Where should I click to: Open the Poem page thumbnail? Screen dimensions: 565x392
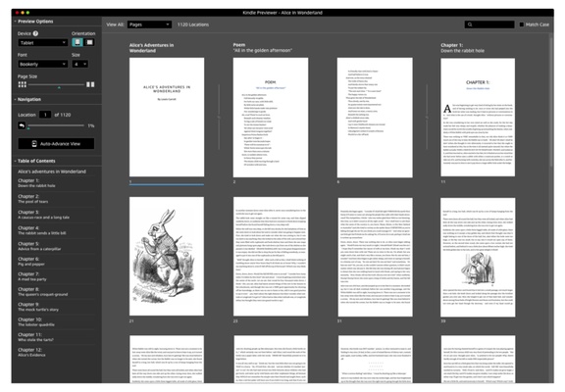[271, 118]
